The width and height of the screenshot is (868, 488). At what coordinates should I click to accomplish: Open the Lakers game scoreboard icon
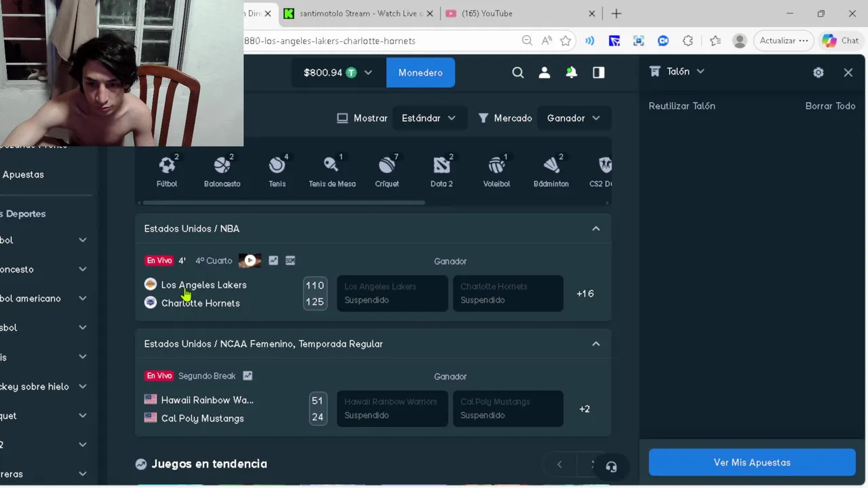[290, 260]
